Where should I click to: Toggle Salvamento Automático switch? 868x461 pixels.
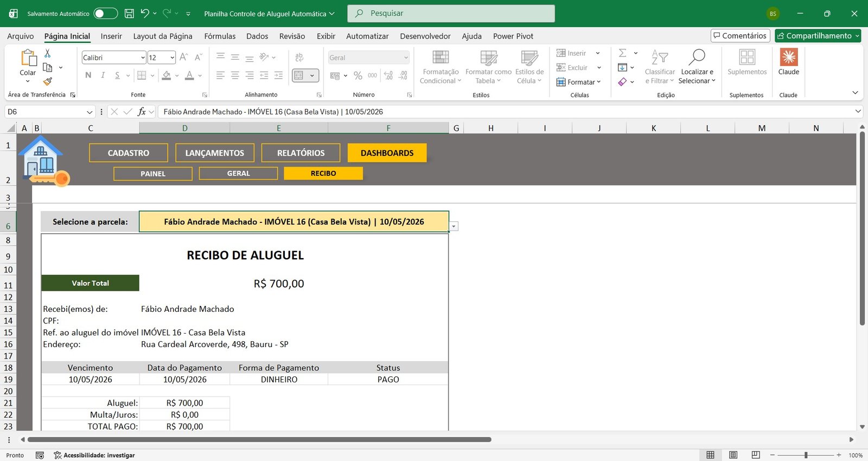[105, 14]
